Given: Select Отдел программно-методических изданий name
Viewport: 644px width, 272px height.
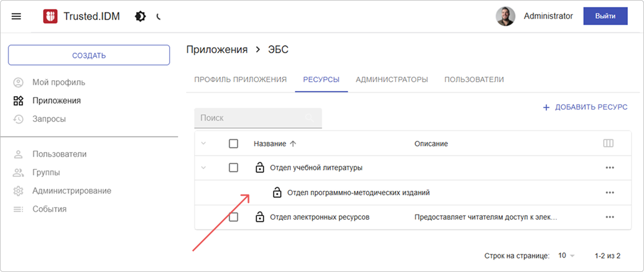Looking at the screenshot, I should (358, 192).
